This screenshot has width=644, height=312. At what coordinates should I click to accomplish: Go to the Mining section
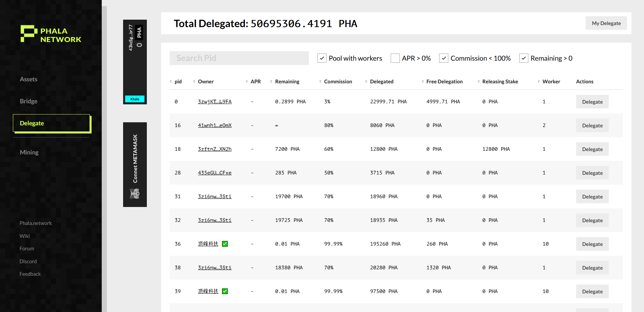pos(29,152)
